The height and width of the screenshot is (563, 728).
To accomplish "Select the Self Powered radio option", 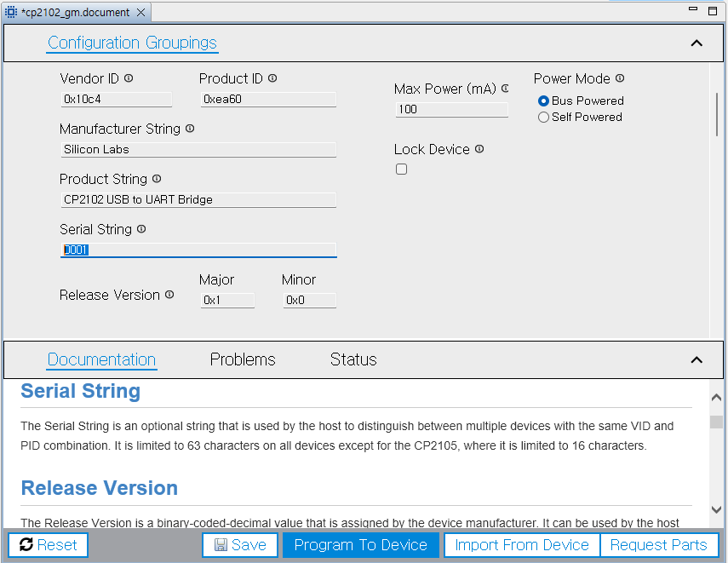I will (543, 117).
